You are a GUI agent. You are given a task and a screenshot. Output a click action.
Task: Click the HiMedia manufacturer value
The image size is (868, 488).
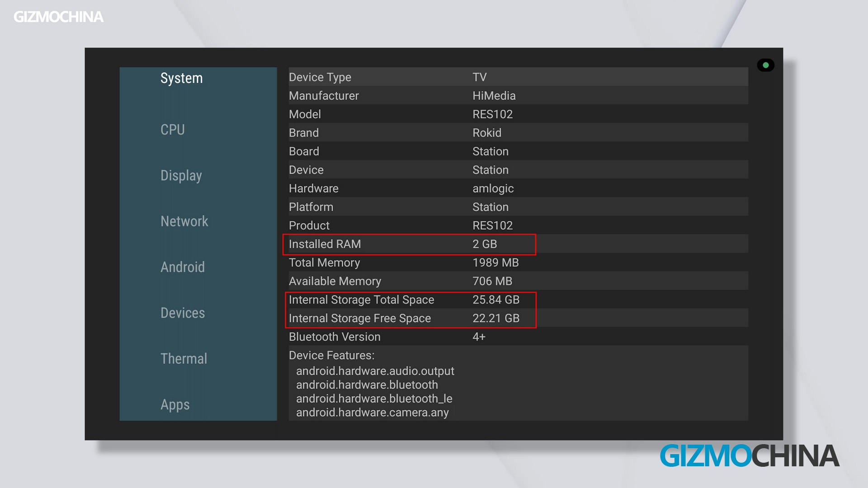494,96
